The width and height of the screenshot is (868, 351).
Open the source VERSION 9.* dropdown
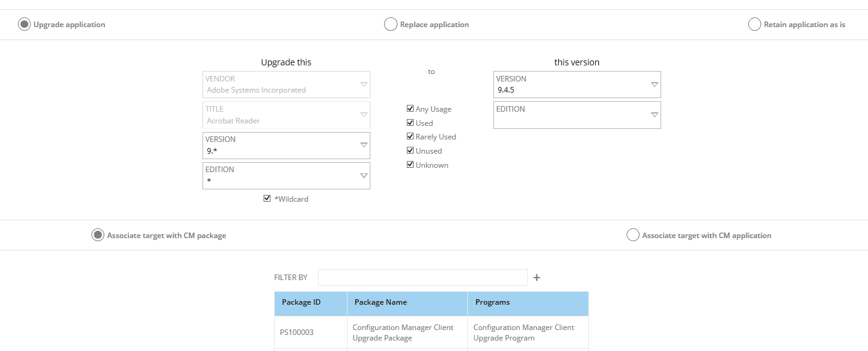(286, 145)
